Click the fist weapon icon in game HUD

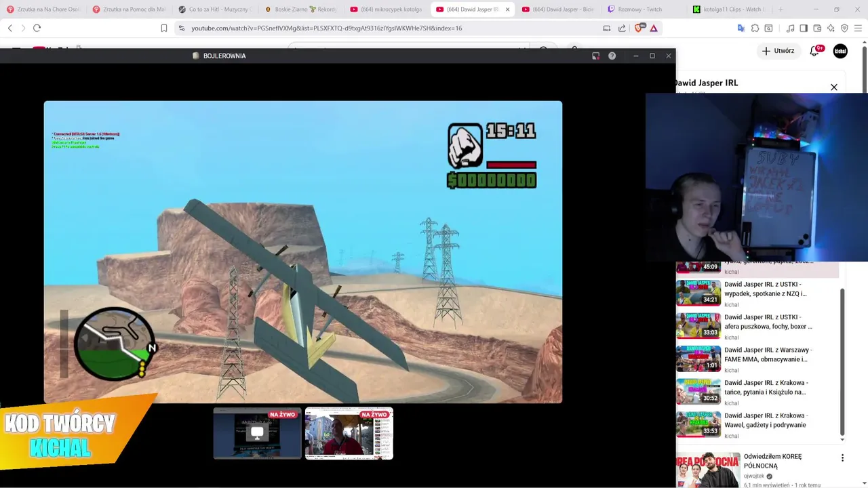click(x=465, y=146)
